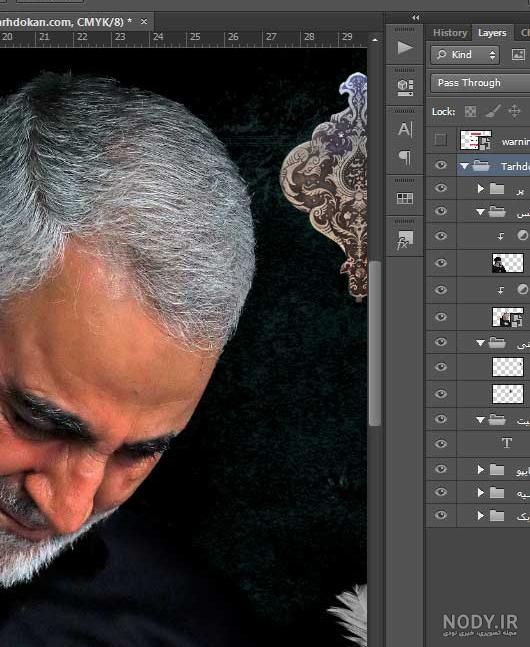Viewport: 530px width, 647px height.
Task: Open the 3D cube panel icon
Action: 405,87
